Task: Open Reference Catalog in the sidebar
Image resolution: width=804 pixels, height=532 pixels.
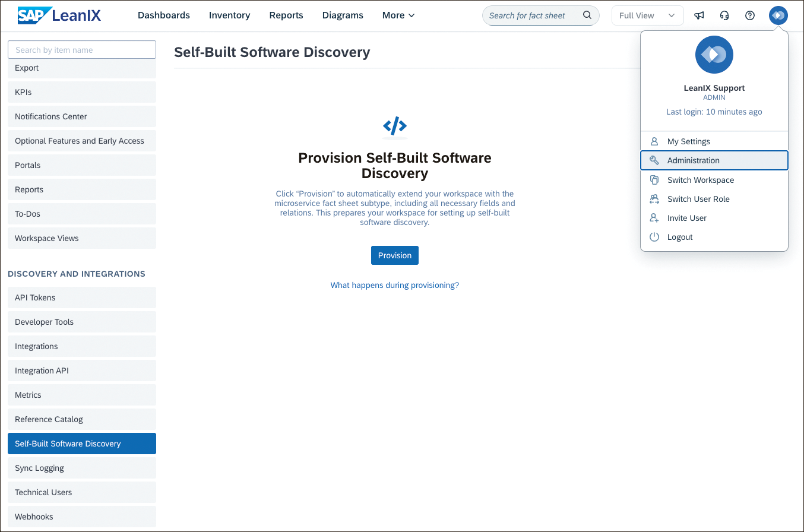Action: [x=82, y=419]
